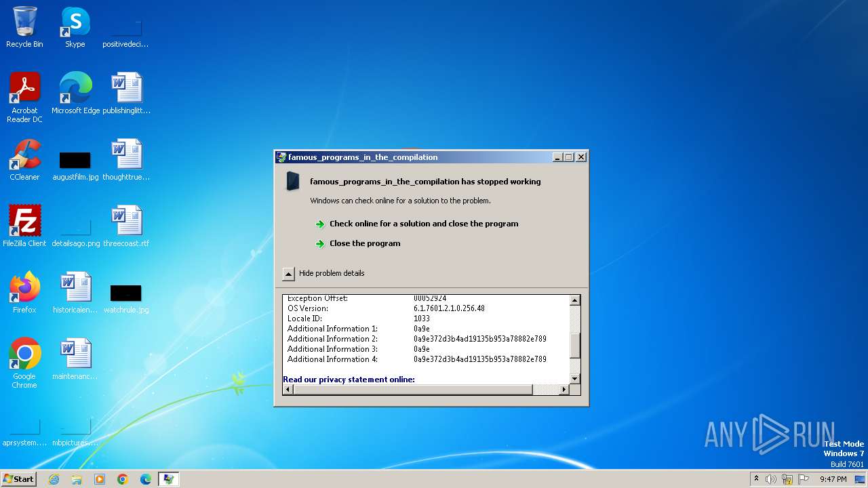The image size is (868, 488).
Task: Click the crashed program's icon in dialog
Action: 293,182
